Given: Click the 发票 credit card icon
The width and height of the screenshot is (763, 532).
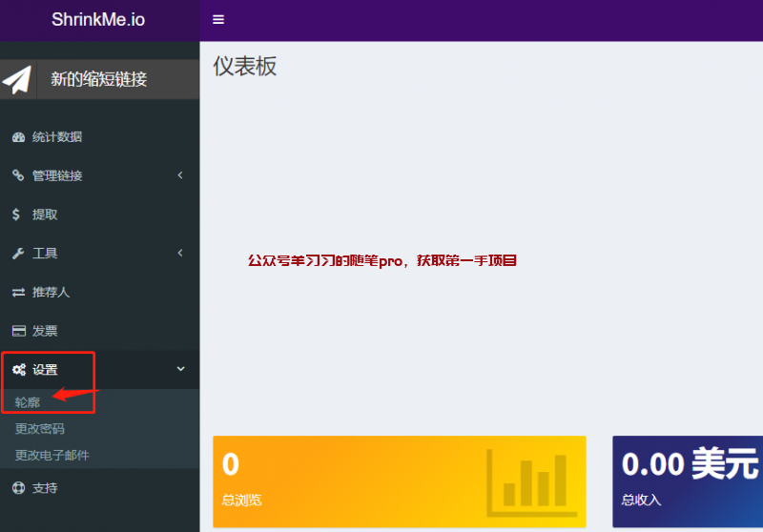Looking at the screenshot, I should [18, 331].
